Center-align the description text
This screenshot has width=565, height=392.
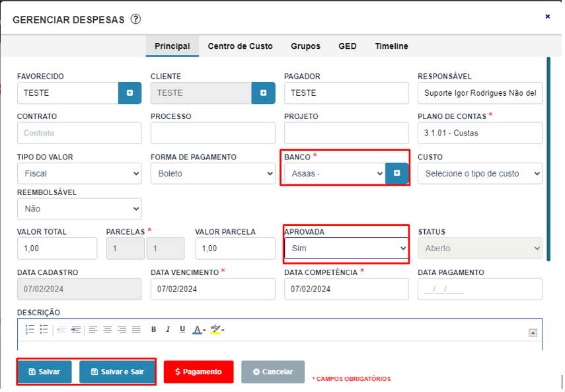(107, 329)
